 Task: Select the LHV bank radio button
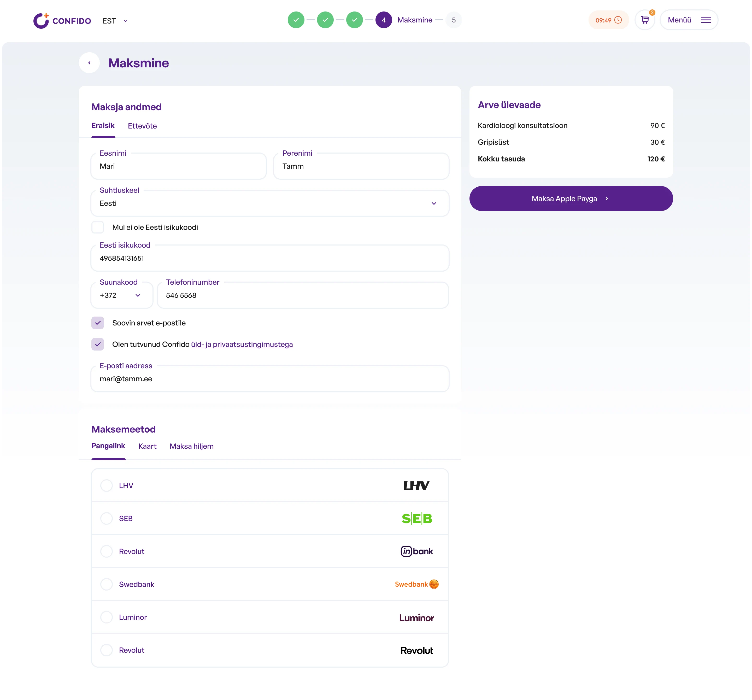[x=106, y=486]
